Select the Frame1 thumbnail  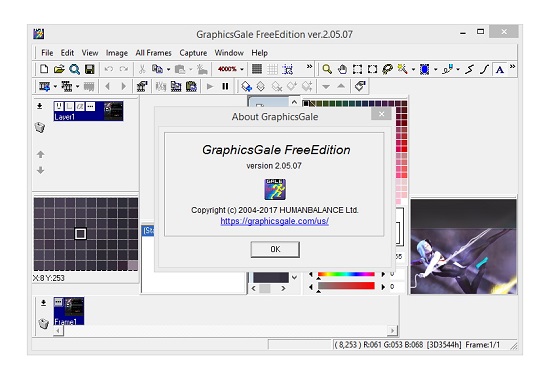[x=69, y=311]
